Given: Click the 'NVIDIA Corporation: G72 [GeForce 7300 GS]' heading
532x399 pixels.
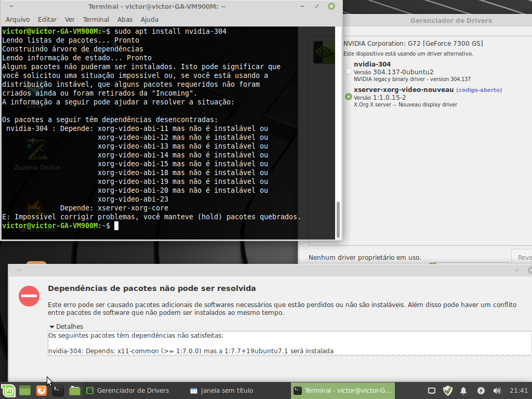Looking at the screenshot, I should [x=413, y=44].
